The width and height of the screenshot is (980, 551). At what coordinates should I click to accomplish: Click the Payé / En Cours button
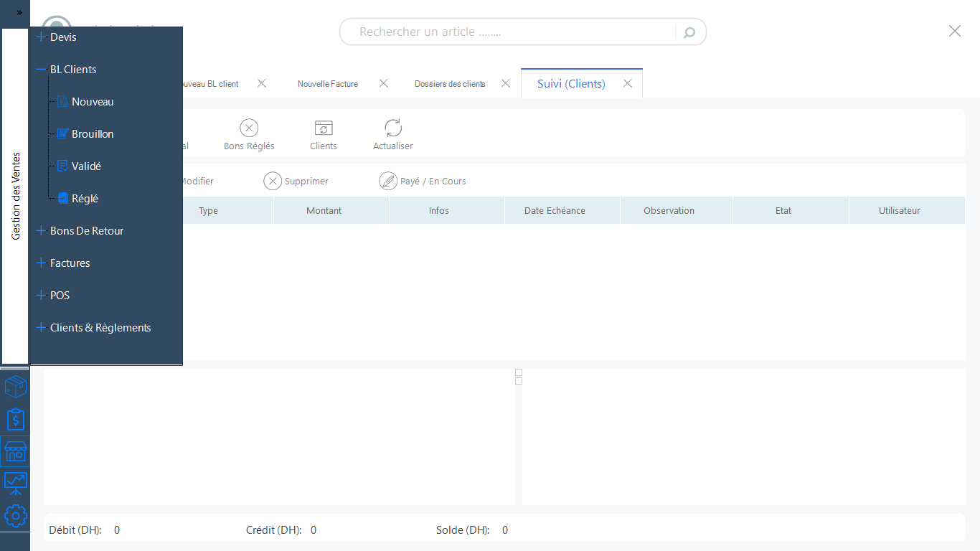coord(423,182)
